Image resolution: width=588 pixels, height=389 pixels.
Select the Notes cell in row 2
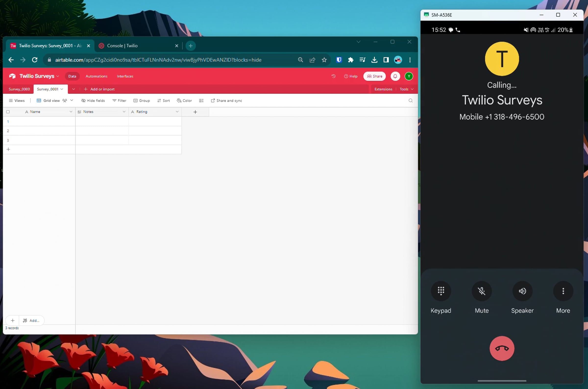point(102,131)
